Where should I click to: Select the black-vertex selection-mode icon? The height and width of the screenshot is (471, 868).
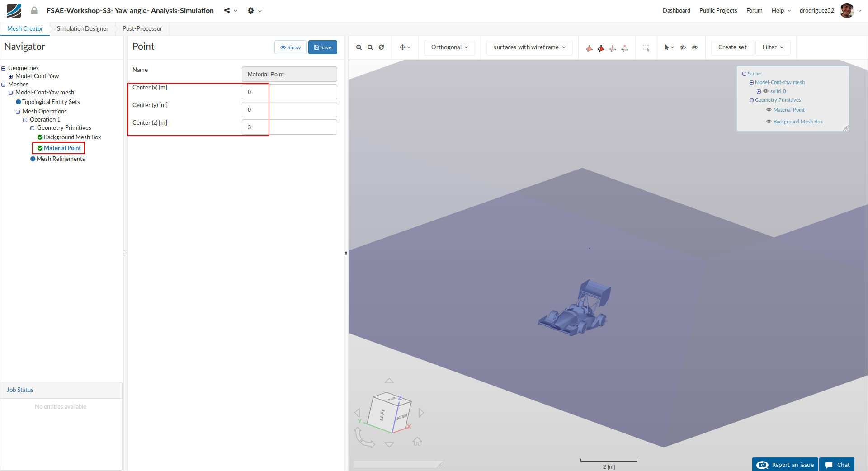coord(601,48)
